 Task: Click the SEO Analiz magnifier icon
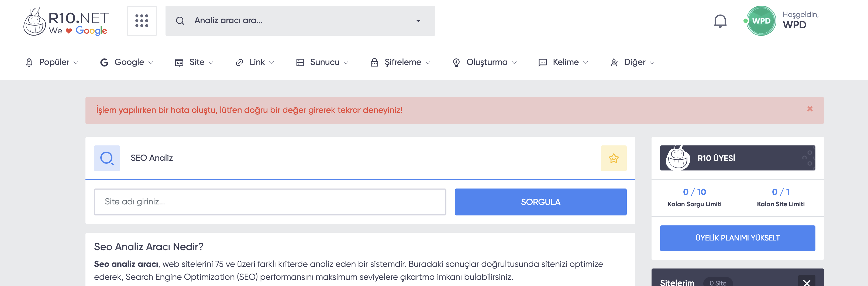point(107,158)
